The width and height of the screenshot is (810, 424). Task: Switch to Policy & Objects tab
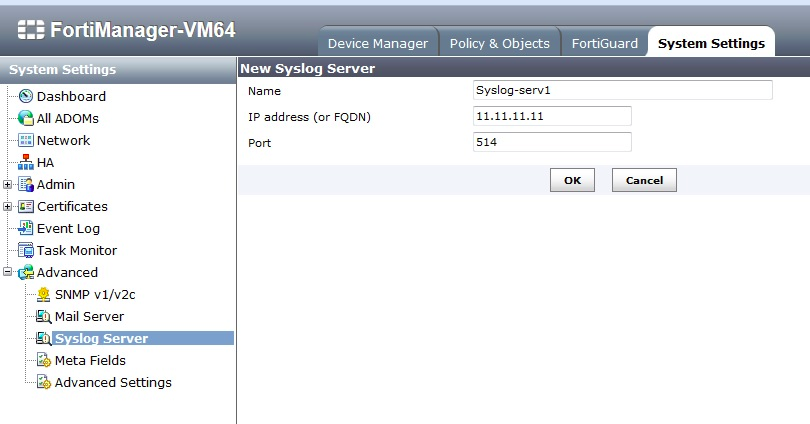(500, 43)
